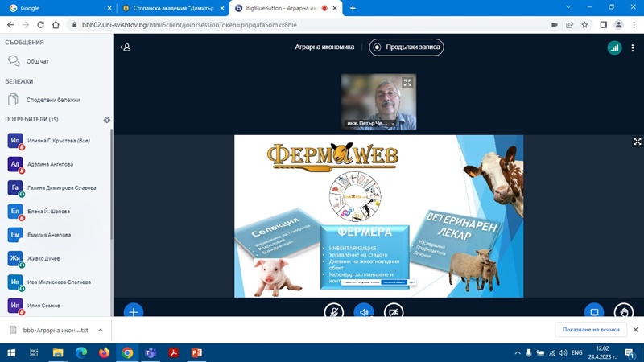
Task: Select user Живко Дучев
Action: pos(56,258)
